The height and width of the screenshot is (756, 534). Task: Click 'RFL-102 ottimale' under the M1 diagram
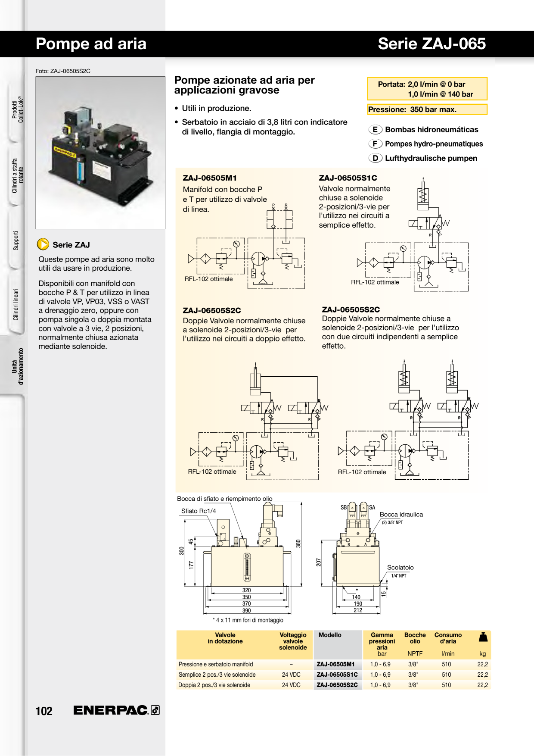[x=208, y=279]
